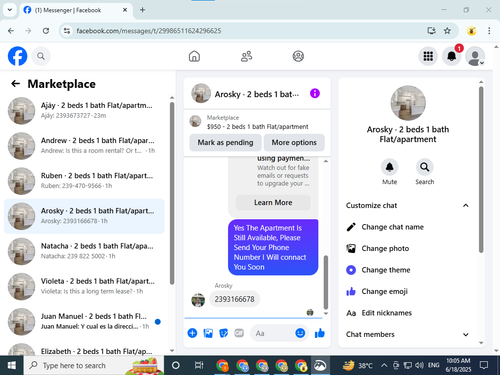Click the back arrow beside Marketplace
500x375 pixels.
[x=15, y=84]
